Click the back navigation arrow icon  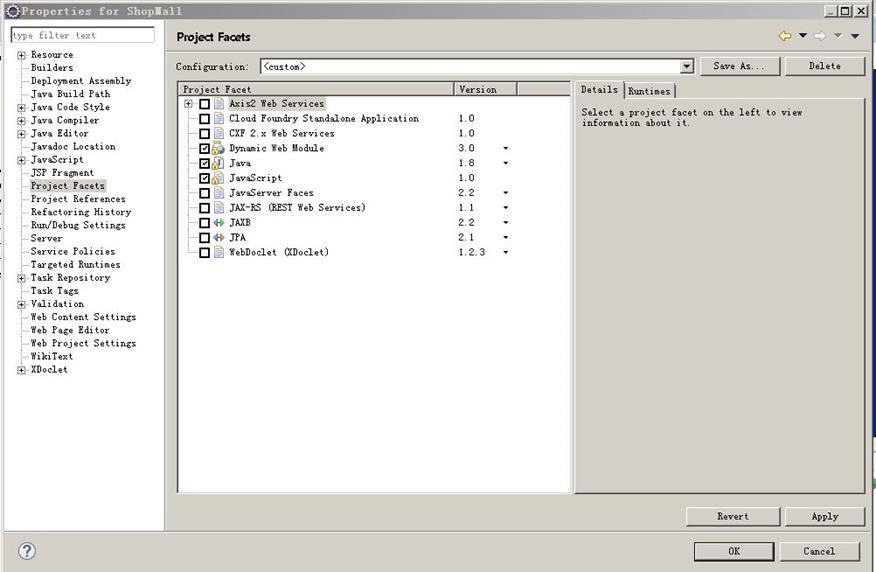click(785, 36)
